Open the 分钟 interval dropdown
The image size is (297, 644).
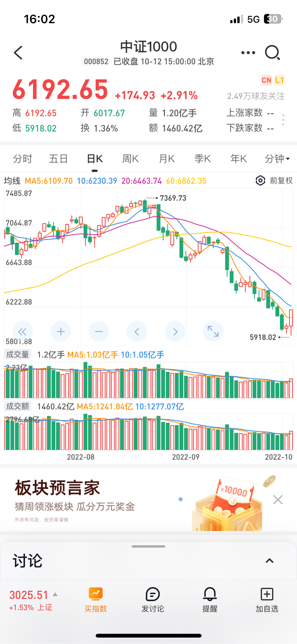[x=277, y=159]
